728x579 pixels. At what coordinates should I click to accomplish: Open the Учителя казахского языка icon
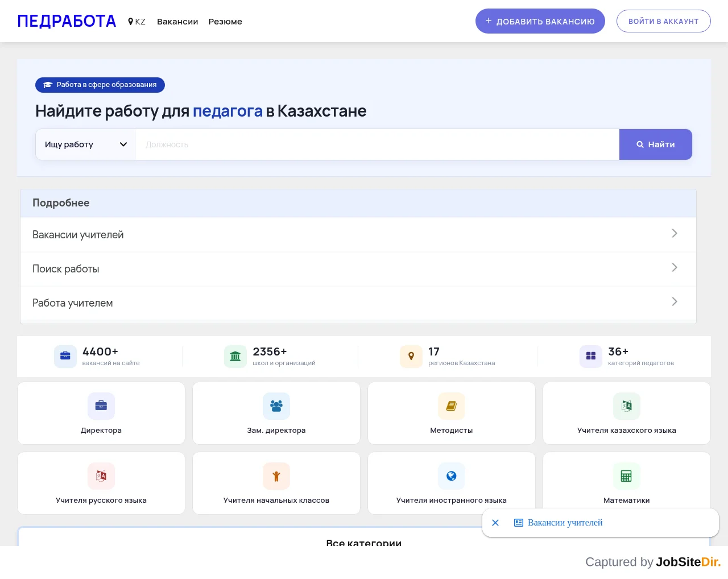[627, 406]
